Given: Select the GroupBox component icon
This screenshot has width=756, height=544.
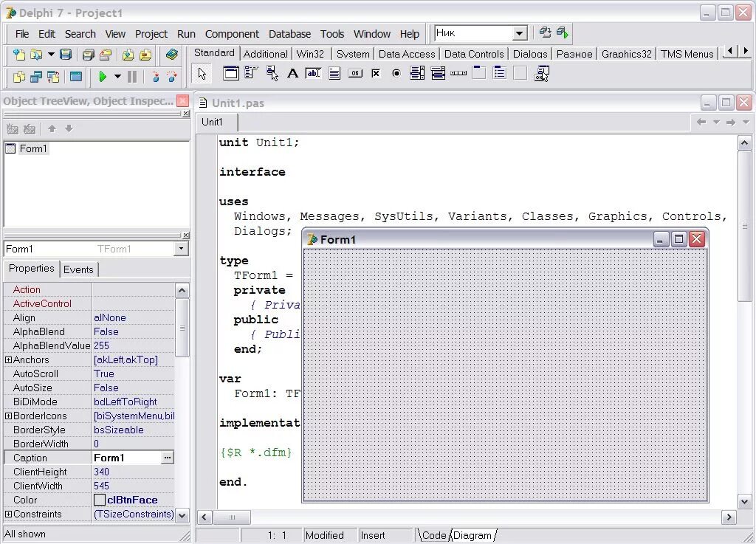Looking at the screenshot, I should tap(478, 73).
